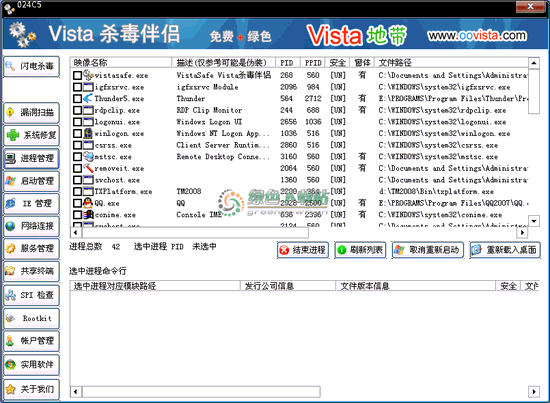Click the igfxsrvc.exe window icon
The height and width of the screenshot is (403, 550).
[88, 87]
